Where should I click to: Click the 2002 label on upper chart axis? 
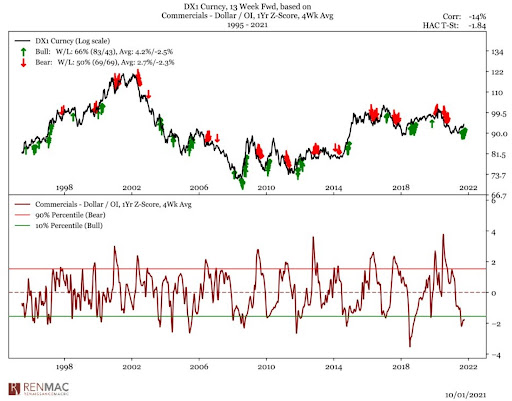point(132,188)
